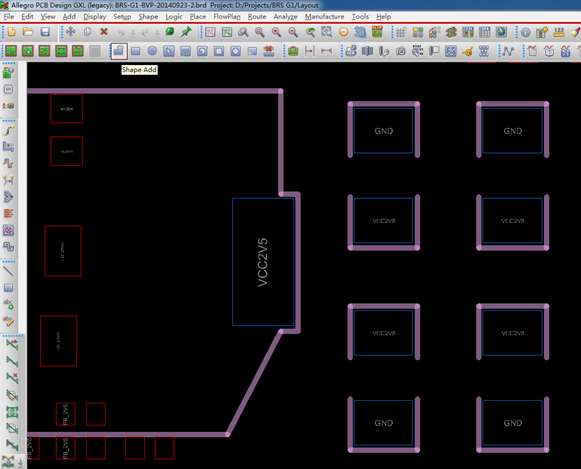The width and height of the screenshot is (581, 469).
Task: Select the Shape Add Rectangle tool
Action: coord(136,51)
